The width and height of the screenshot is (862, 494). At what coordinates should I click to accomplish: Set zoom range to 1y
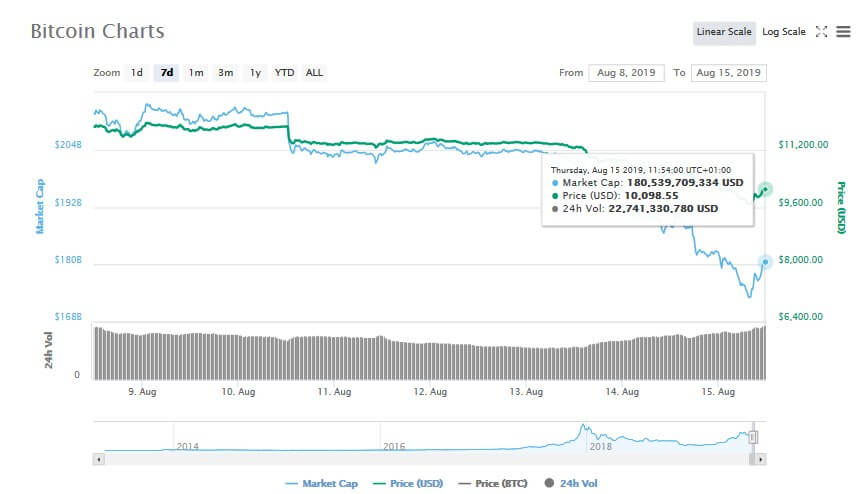click(x=255, y=73)
